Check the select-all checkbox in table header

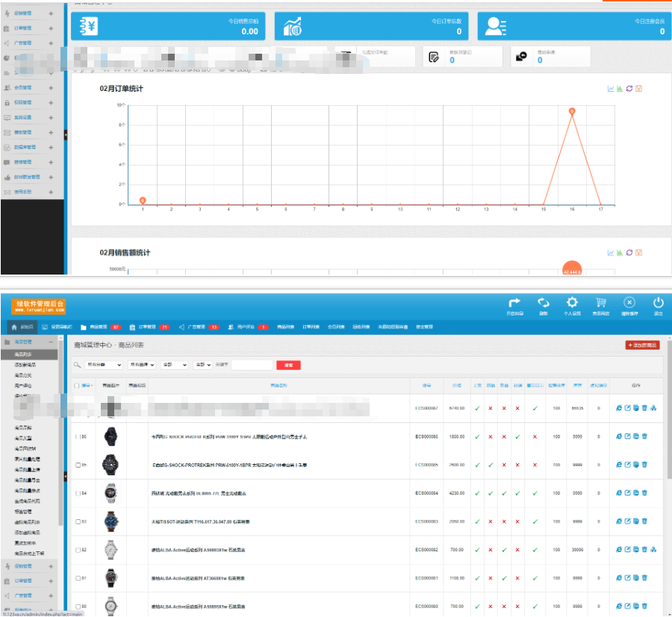pos(77,386)
